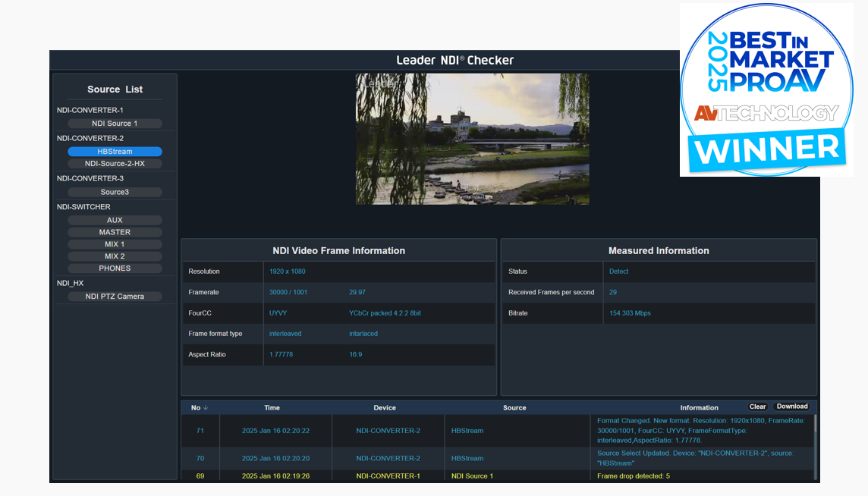Select NDI PTZ Camera source

(x=115, y=297)
